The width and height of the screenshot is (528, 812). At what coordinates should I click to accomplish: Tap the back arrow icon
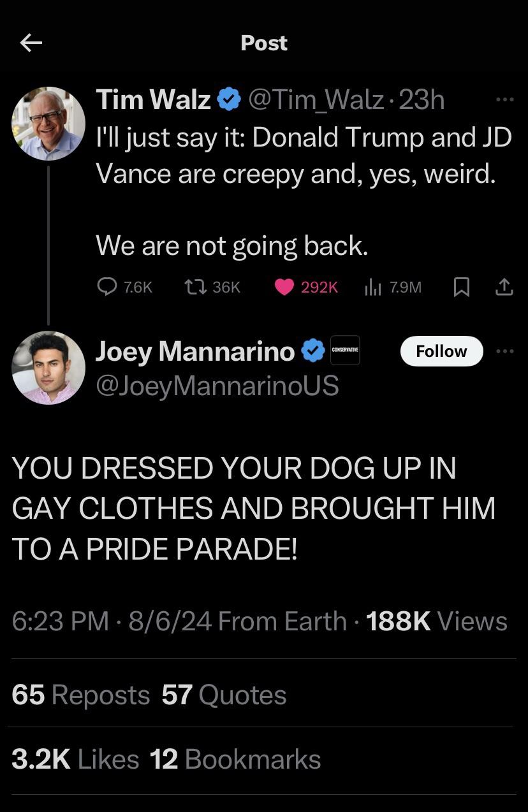pyautogui.click(x=31, y=43)
